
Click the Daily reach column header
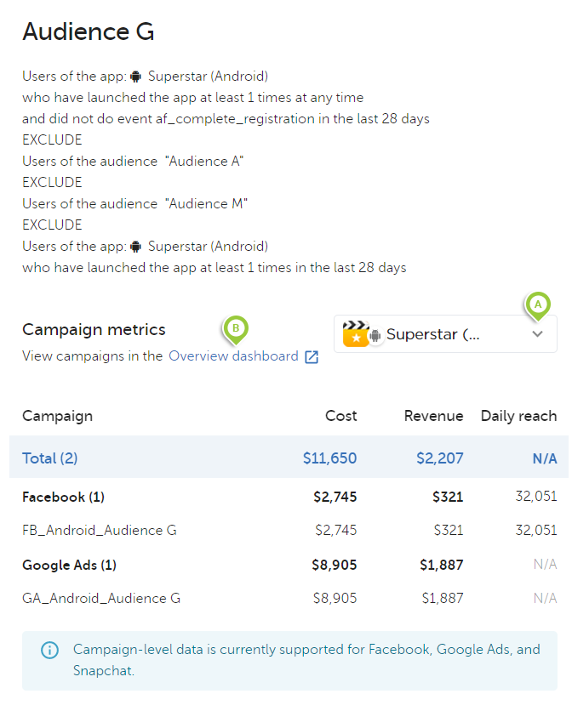point(518,416)
